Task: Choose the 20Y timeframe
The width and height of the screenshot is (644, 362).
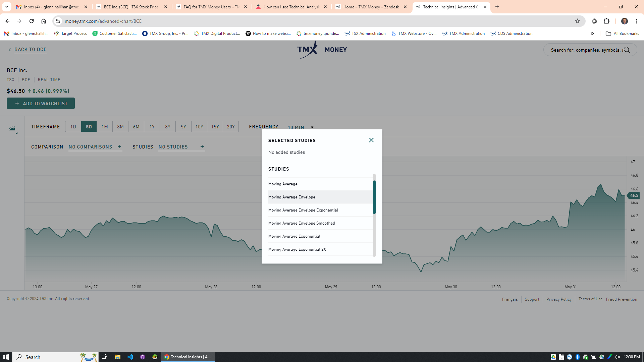Action: click(231, 127)
